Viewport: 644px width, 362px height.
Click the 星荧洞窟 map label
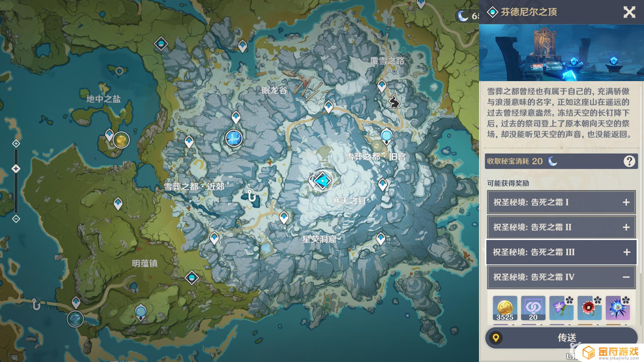coord(319,239)
